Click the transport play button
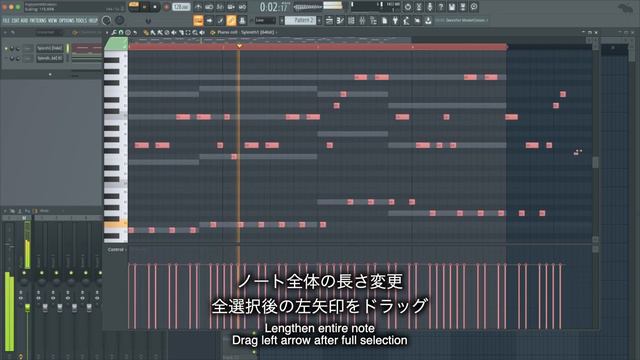This screenshot has height=360, width=640. click(x=144, y=7)
